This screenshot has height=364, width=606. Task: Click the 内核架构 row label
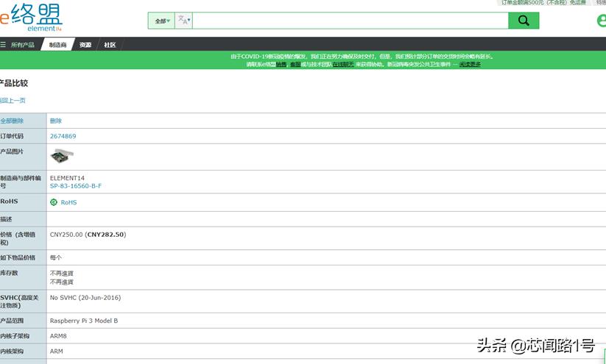(12, 351)
